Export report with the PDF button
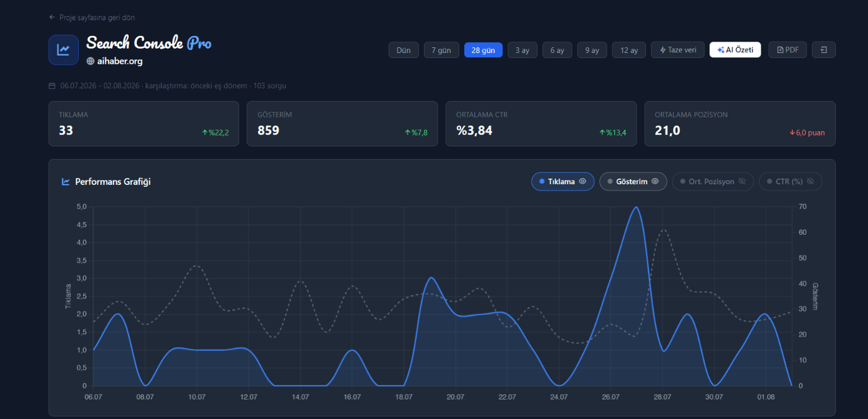 click(x=787, y=50)
